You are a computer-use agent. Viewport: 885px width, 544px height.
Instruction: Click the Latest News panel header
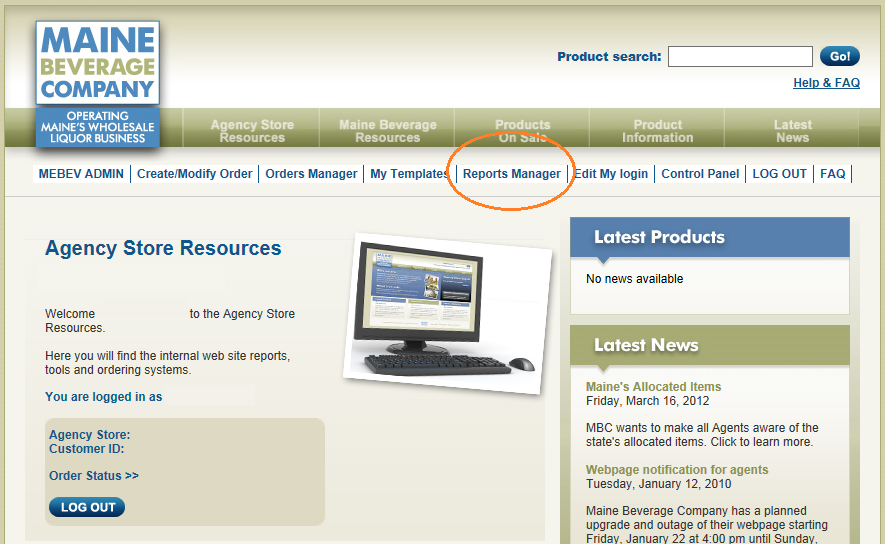point(709,345)
